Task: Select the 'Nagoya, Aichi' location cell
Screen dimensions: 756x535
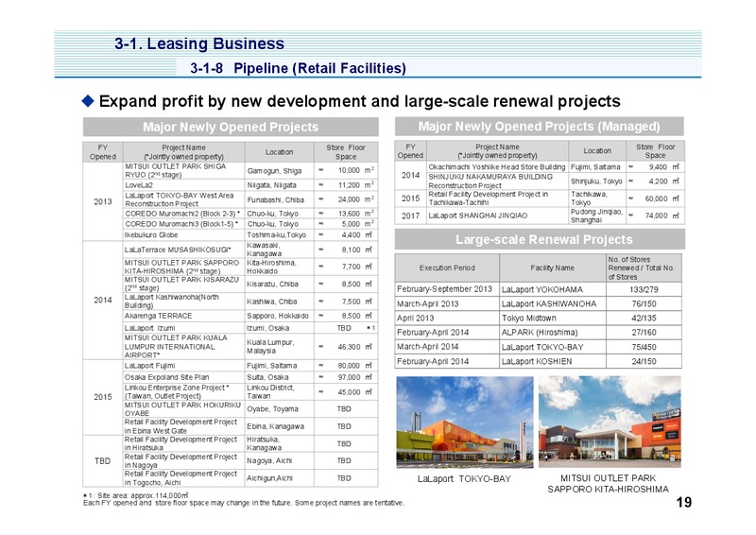Action: tap(279, 460)
